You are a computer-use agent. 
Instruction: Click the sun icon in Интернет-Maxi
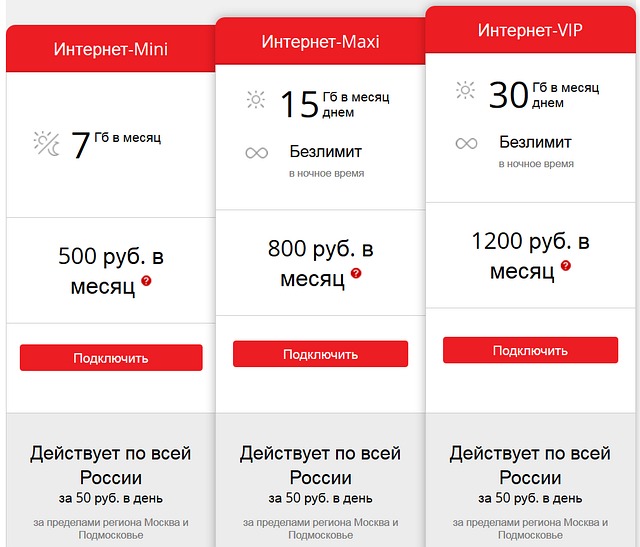(x=256, y=99)
